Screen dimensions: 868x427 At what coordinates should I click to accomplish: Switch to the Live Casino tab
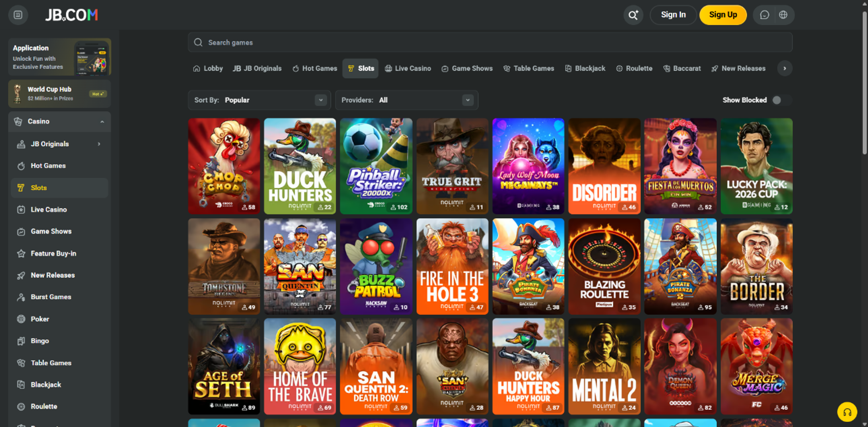coord(408,69)
